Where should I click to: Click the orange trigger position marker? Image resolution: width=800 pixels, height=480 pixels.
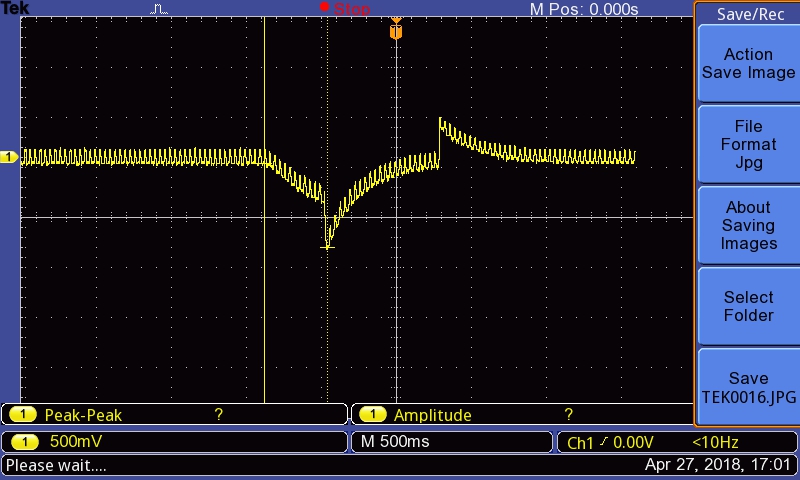pyautogui.click(x=396, y=30)
